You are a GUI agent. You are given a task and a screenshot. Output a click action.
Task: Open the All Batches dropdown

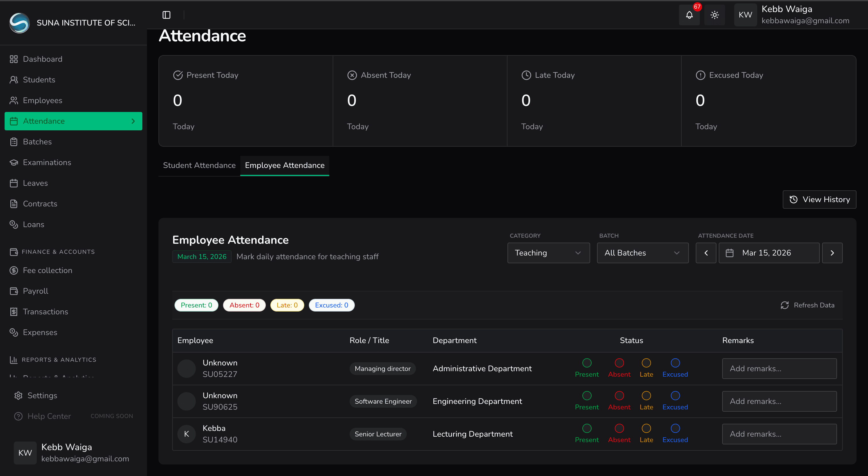(642, 253)
